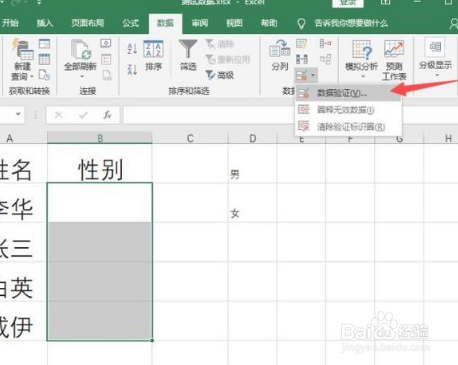This screenshot has height=365, width=458.
Task: Switch to the 开始 (Home) tab
Action: (10, 23)
